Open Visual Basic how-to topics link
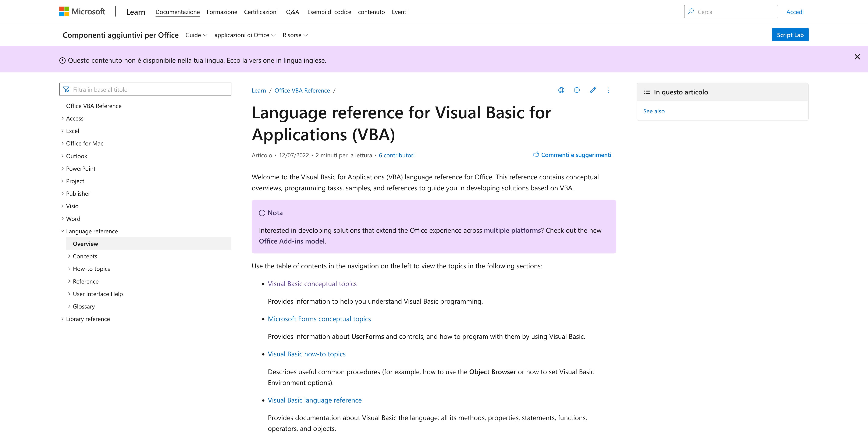The height and width of the screenshot is (440, 868). [307, 354]
